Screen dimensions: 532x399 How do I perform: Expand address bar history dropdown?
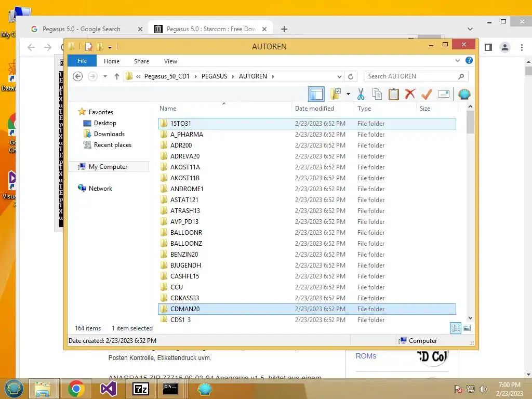point(339,76)
